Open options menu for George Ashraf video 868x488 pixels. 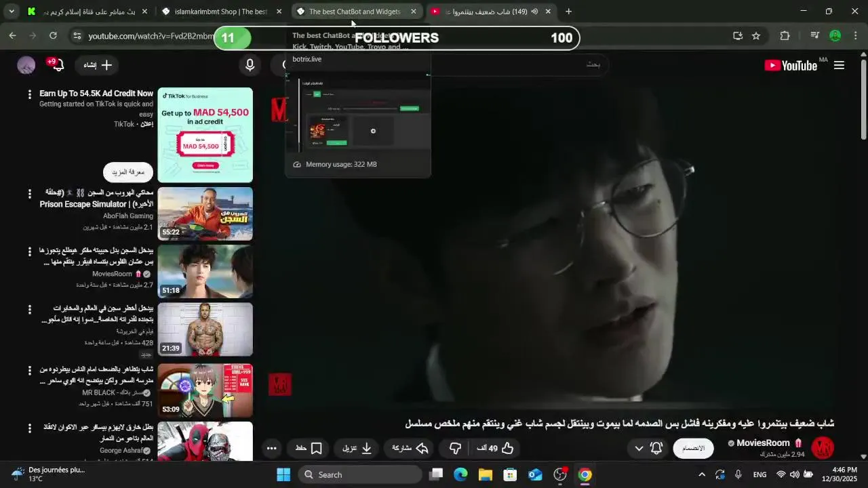[29, 428]
